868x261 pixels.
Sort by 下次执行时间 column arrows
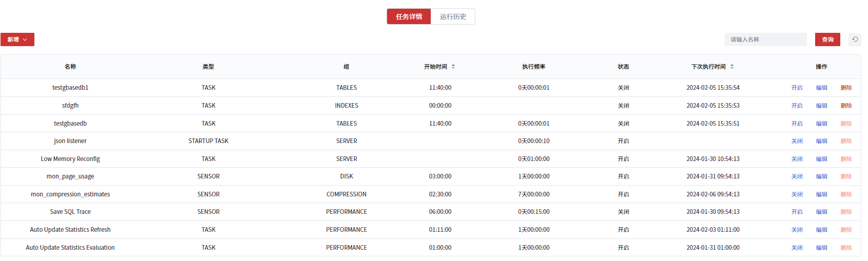[732, 67]
